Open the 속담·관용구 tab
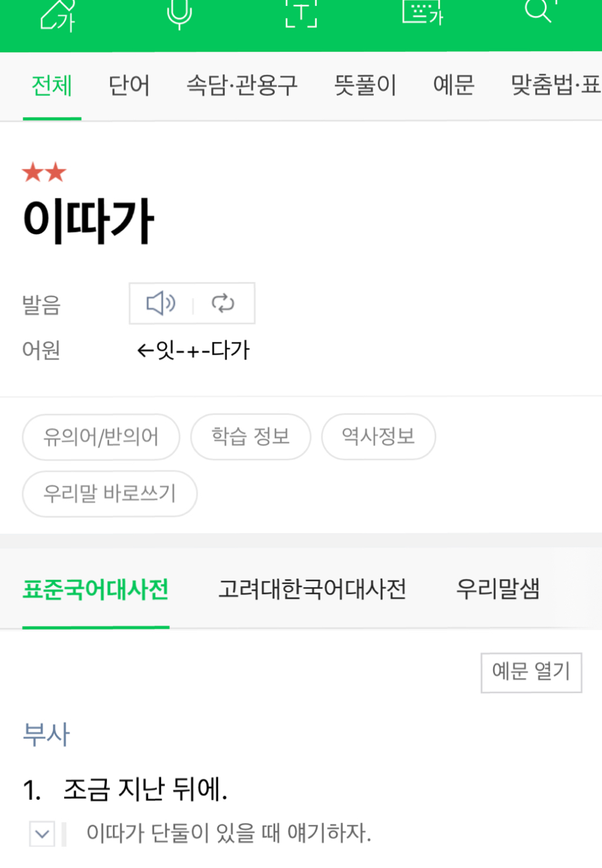 (x=242, y=86)
